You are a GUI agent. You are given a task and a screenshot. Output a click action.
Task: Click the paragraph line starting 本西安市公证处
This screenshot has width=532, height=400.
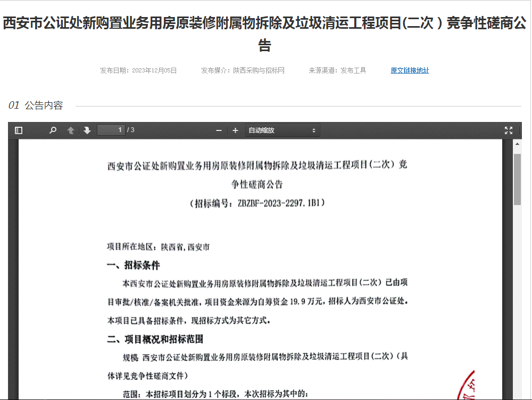click(265, 283)
